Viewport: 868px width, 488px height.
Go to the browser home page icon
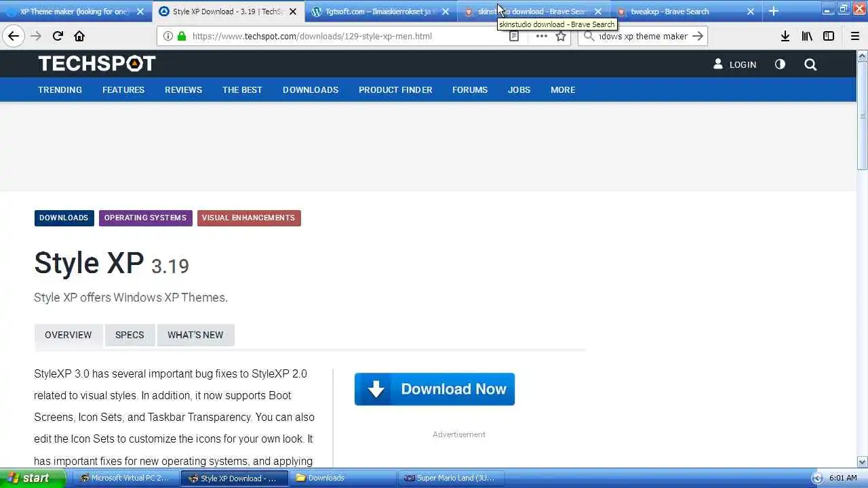(79, 36)
